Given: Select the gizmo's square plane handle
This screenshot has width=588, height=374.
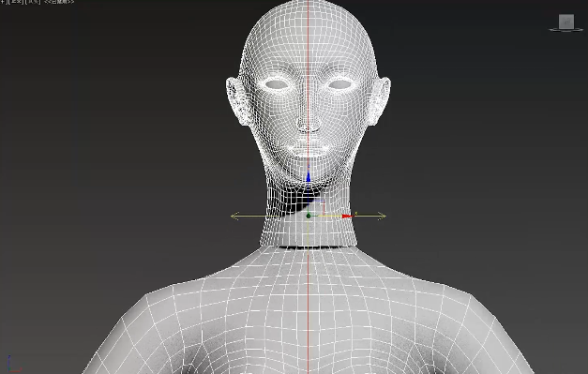Looking at the screenshot, I should click(x=317, y=207).
